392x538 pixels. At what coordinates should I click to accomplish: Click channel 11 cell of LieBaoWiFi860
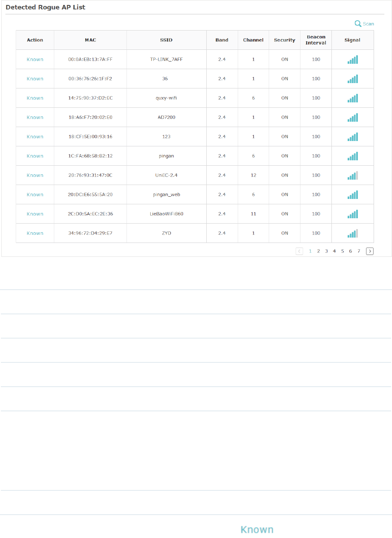click(253, 214)
